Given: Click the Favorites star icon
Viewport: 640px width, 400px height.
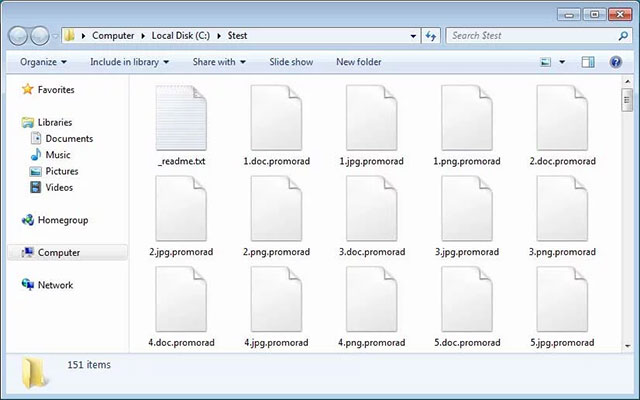Looking at the screenshot, I should (27, 89).
